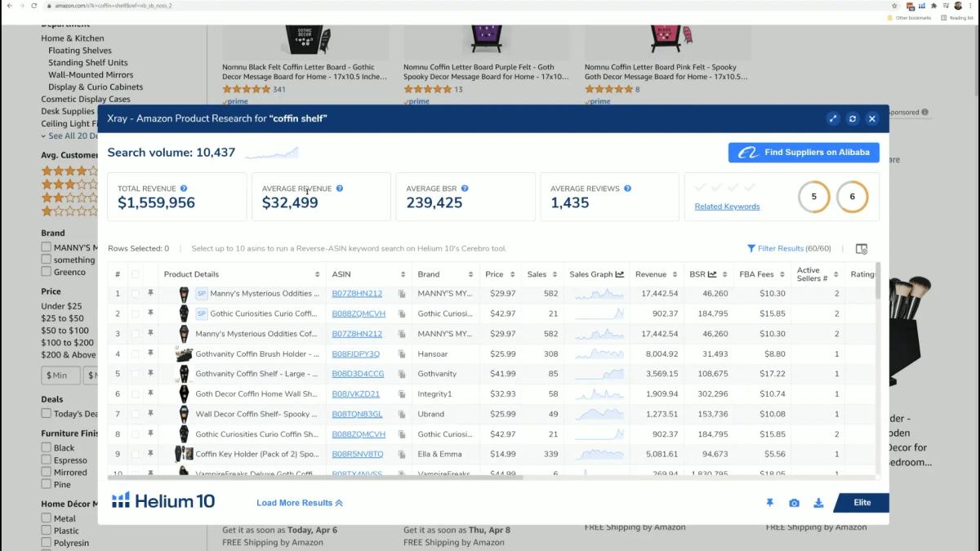The image size is (980, 551).
Task: Expand the Xray window with the fullscreen icon
Action: (x=832, y=118)
